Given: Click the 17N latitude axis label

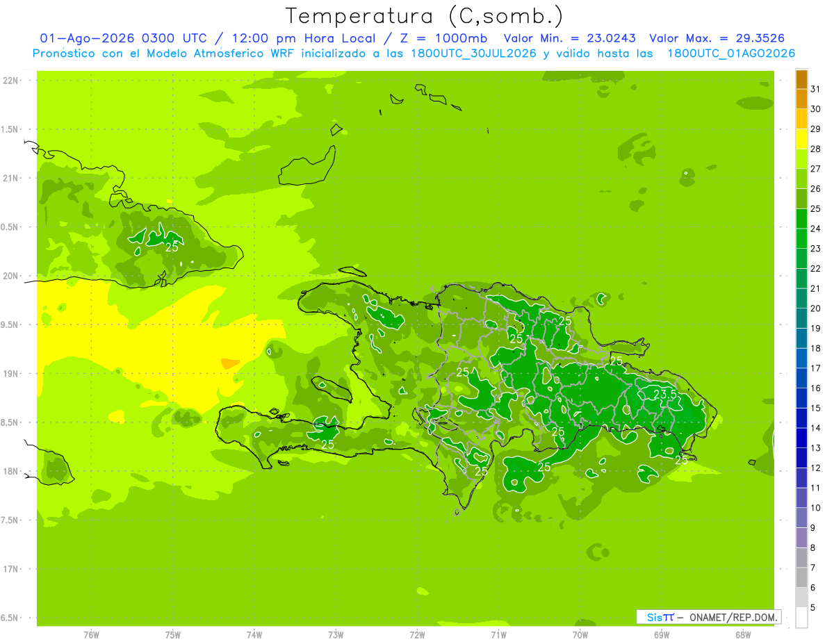Looking at the screenshot, I should (x=12, y=569).
